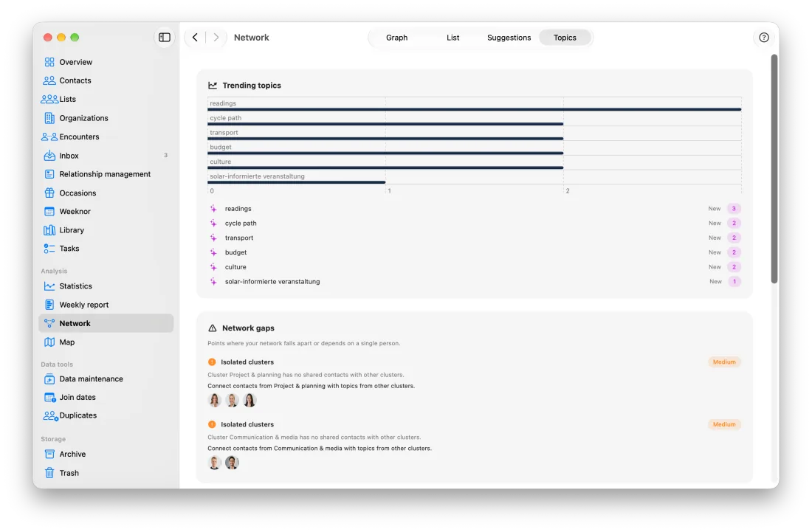The width and height of the screenshot is (812, 532).
Task: Switch to the Graph tab
Action: [x=396, y=38]
